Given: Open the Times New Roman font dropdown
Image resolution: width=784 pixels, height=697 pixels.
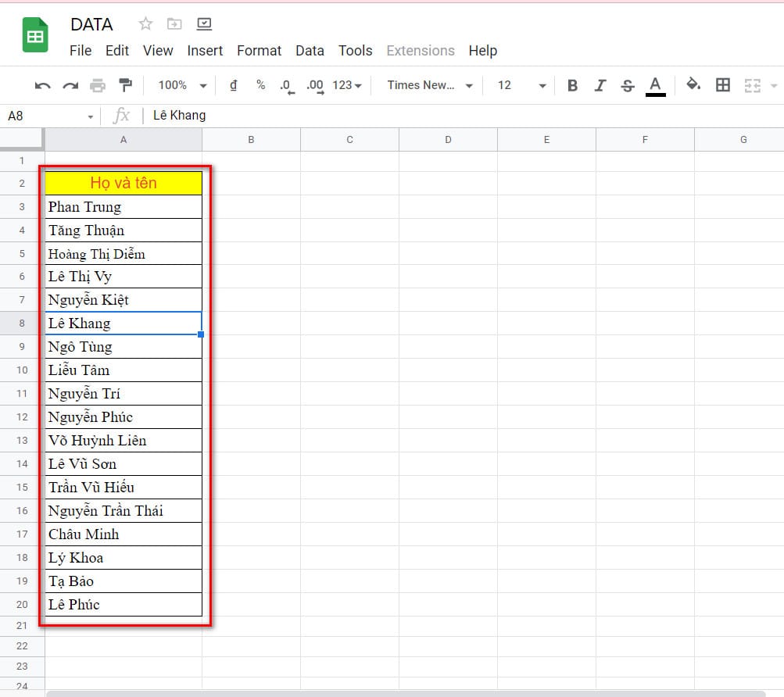Looking at the screenshot, I should point(430,85).
